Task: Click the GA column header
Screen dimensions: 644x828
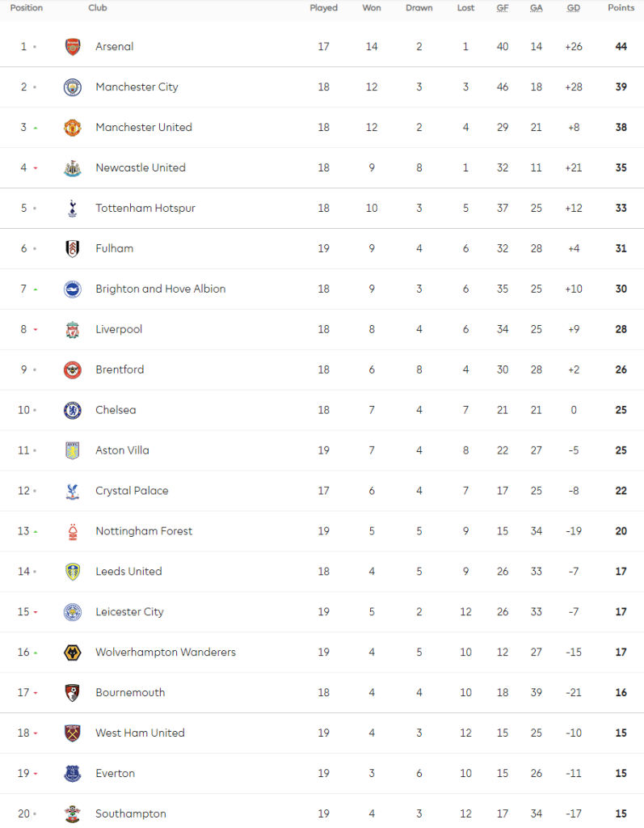Action: pyautogui.click(x=537, y=8)
